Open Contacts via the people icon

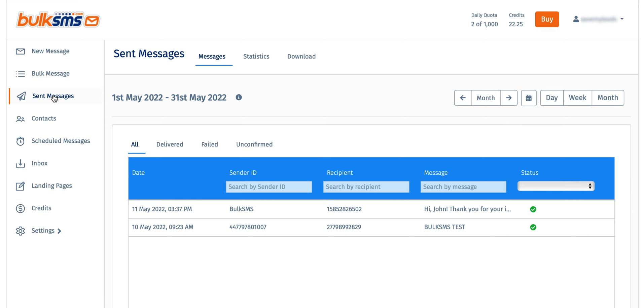coord(20,118)
